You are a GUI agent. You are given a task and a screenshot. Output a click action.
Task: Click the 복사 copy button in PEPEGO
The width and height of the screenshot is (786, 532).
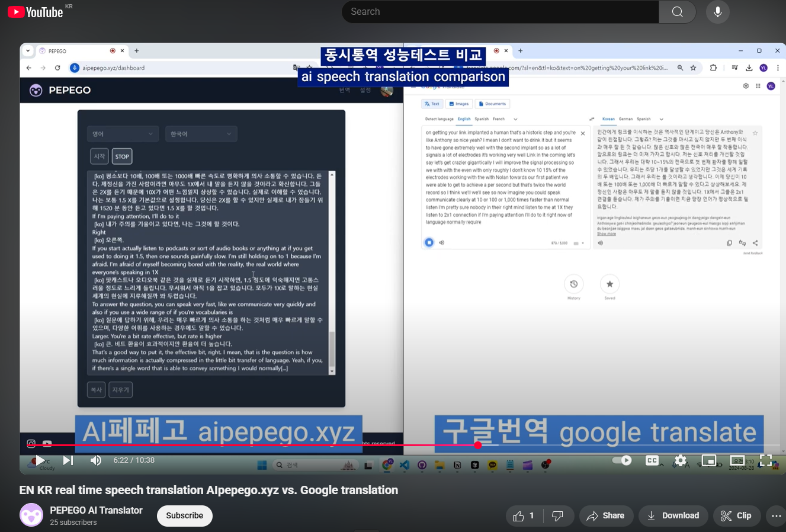click(96, 390)
